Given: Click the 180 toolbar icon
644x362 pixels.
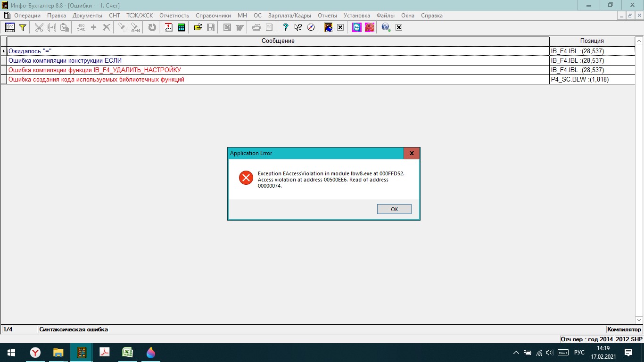Looking at the screenshot, I should pyautogui.click(x=81, y=27).
